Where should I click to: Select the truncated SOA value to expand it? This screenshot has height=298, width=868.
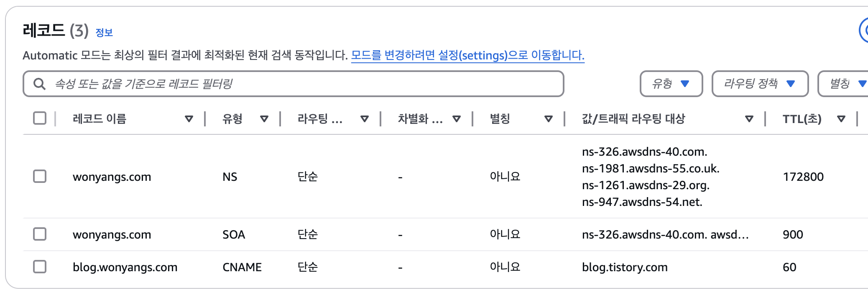pyautogui.click(x=668, y=234)
